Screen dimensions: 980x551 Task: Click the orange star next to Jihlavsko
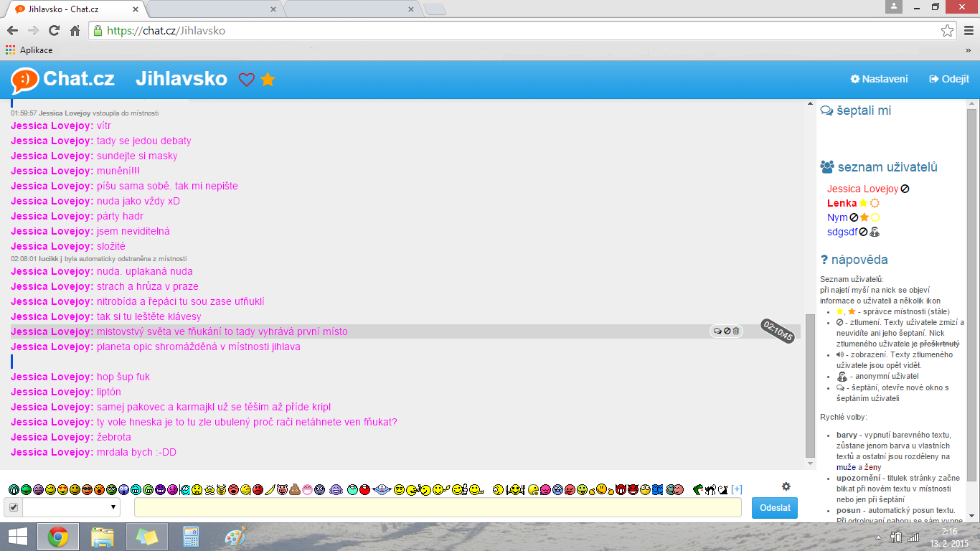pos(268,80)
